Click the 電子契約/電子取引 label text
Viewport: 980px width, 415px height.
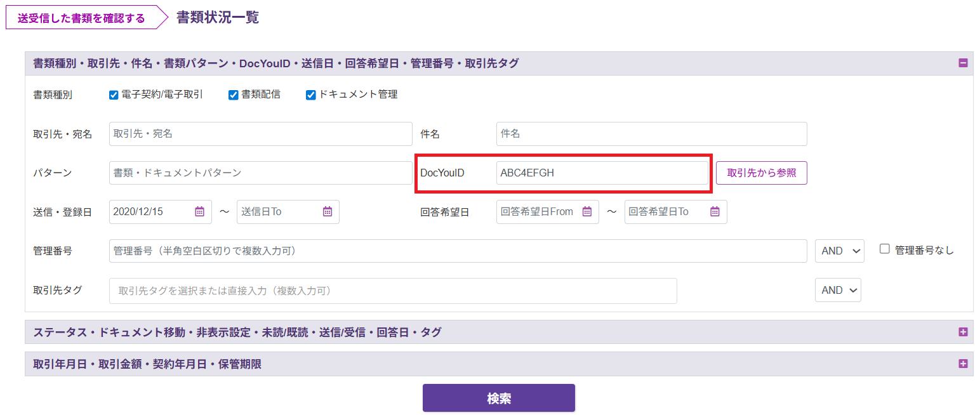point(162,95)
